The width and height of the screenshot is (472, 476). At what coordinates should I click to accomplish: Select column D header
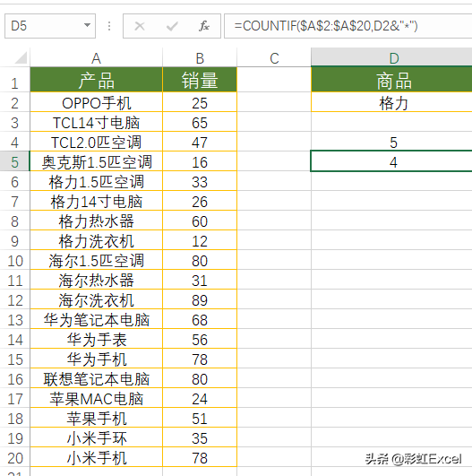click(x=391, y=57)
